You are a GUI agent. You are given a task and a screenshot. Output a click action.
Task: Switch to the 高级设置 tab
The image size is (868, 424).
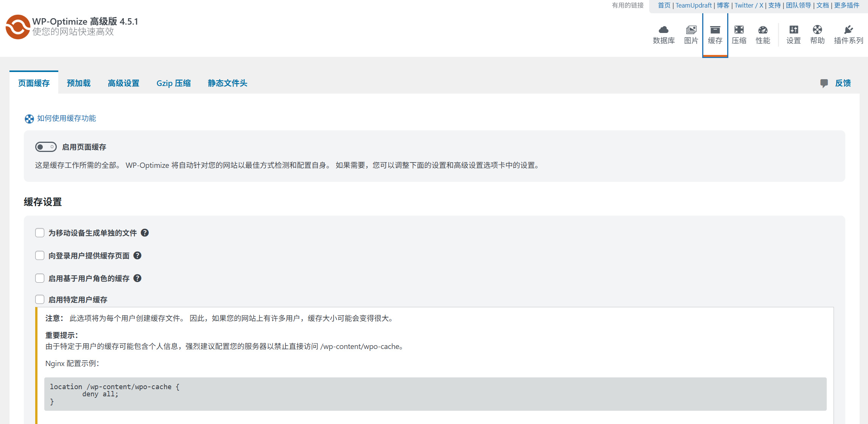(x=124, y=83)
